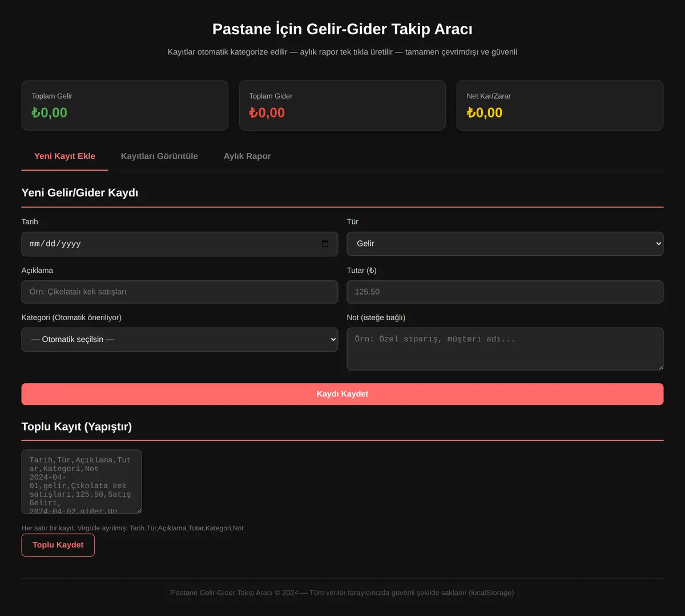
Task: Click the resize handle of the Not textarea
Action: [660, 367]
